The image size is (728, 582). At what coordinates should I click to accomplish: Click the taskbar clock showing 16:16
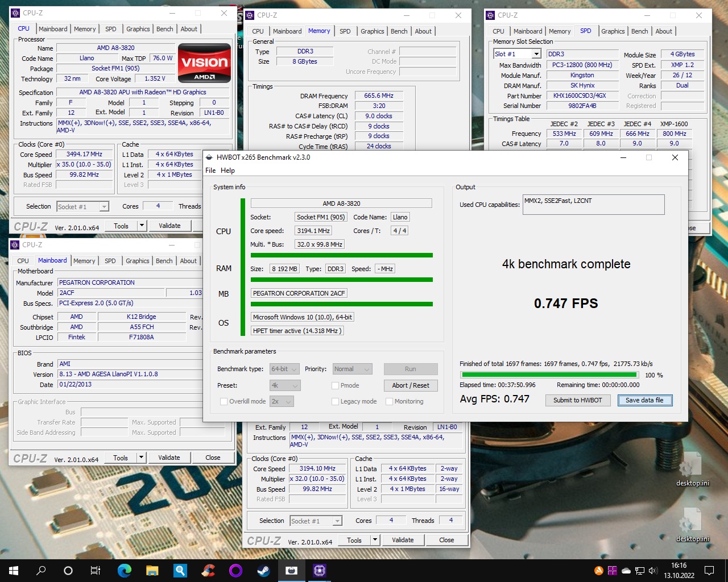[x=679, y=571]
